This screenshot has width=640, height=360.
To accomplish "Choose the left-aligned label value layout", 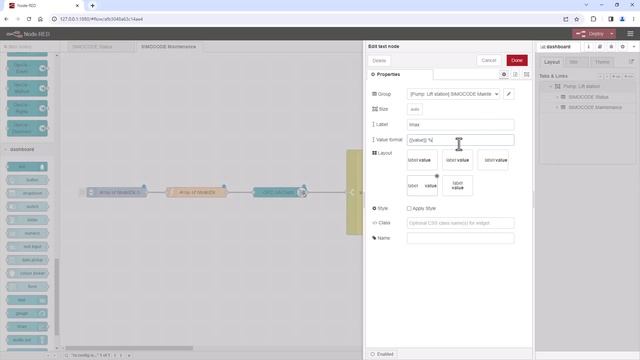I will [422, 160].
